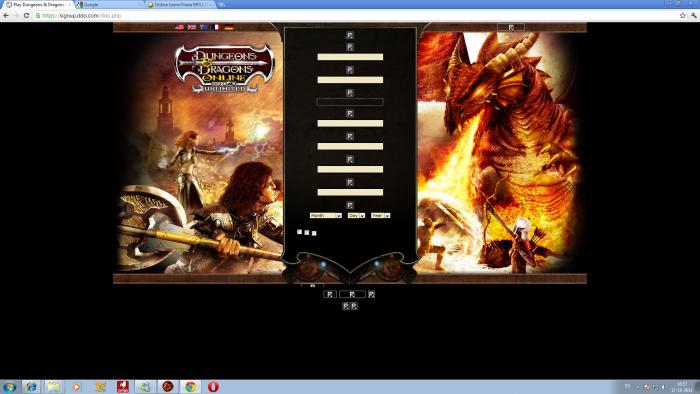Pick the German flag language option
This screenshot has width=700, height=394.
(229, 27)
